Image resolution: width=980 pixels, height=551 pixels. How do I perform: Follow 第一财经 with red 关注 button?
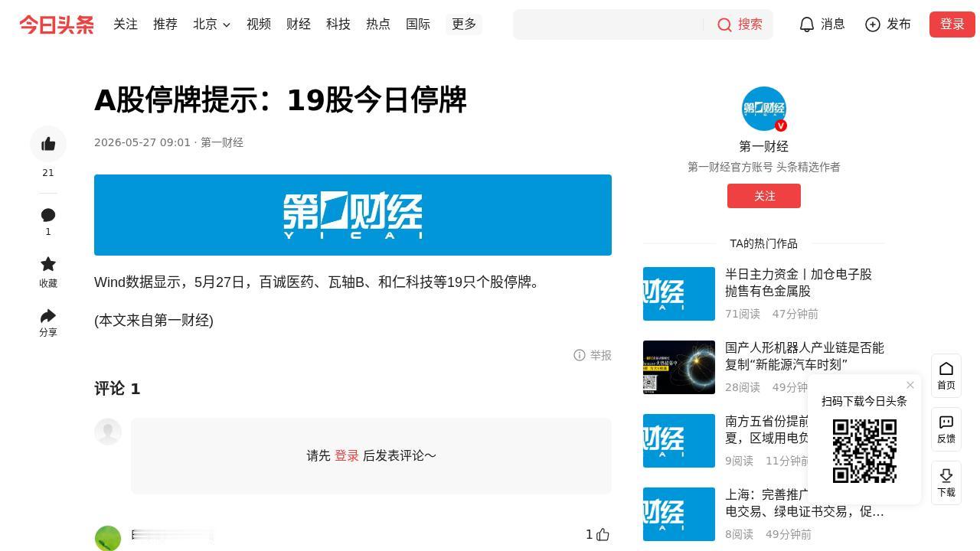764,196
